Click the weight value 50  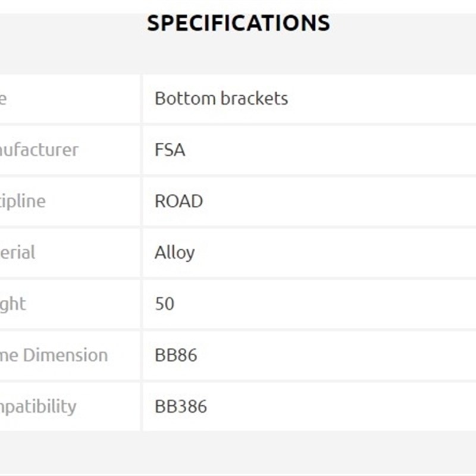point(164,303)
